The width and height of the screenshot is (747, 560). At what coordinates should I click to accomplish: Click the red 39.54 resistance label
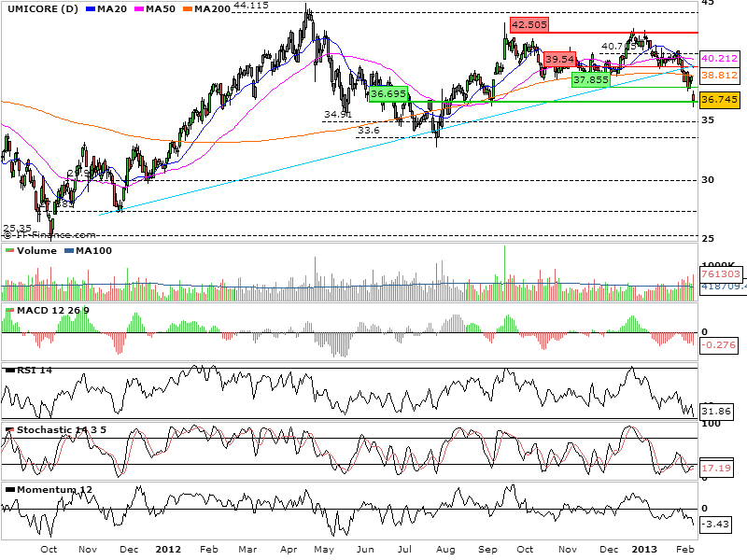coord(559,59)
